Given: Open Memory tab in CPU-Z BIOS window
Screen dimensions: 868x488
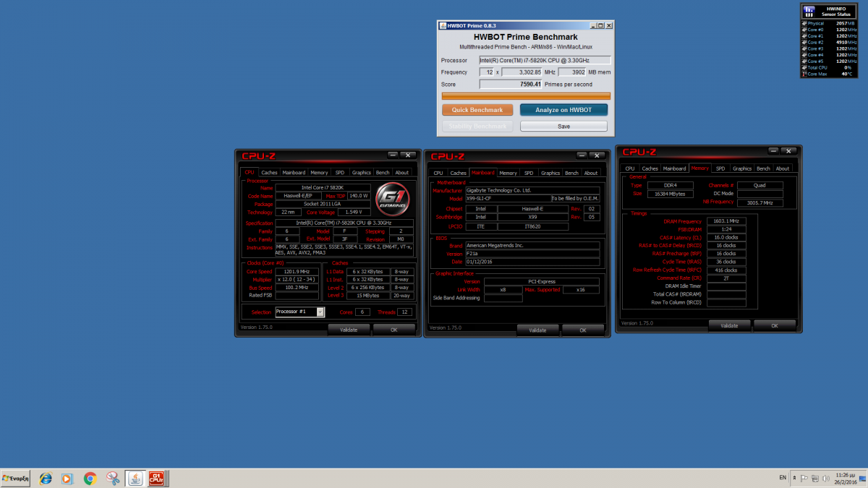Looking at the screenshot, I should pos(508,173).
